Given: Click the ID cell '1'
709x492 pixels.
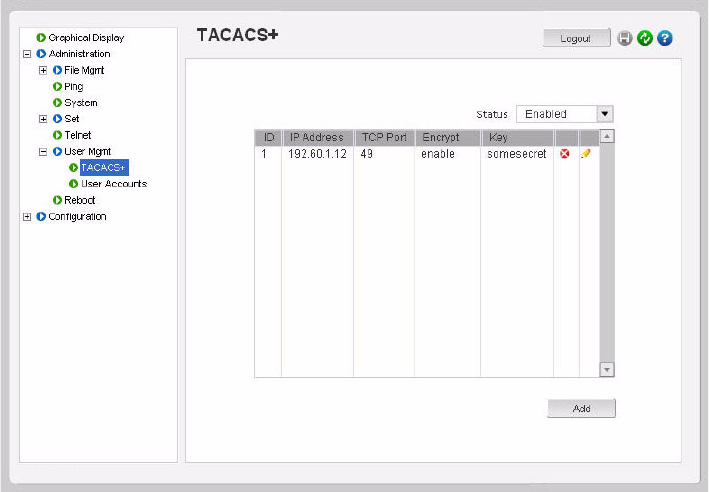Looking at the screenshot, I should point(264,154).
